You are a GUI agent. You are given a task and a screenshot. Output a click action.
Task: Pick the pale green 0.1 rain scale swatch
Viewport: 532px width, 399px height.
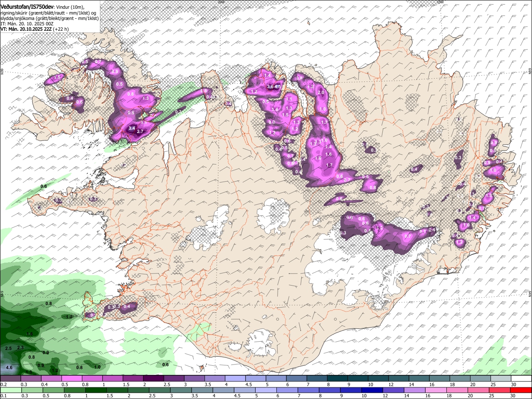pos(10,390)
